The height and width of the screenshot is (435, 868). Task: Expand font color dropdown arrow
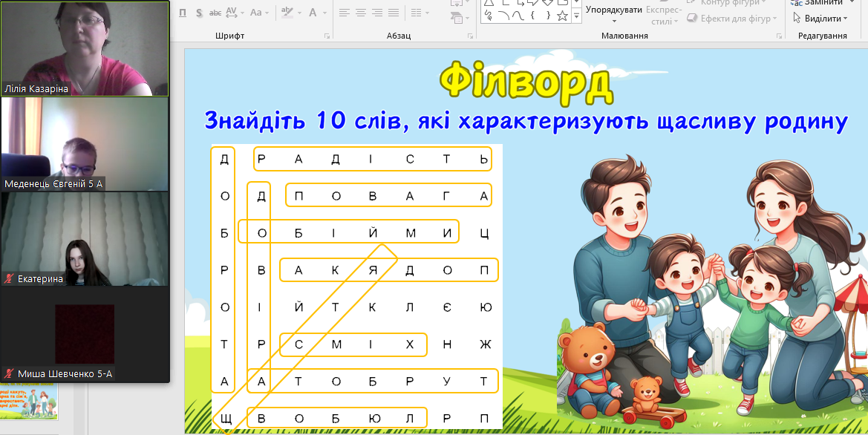[324, 13]
